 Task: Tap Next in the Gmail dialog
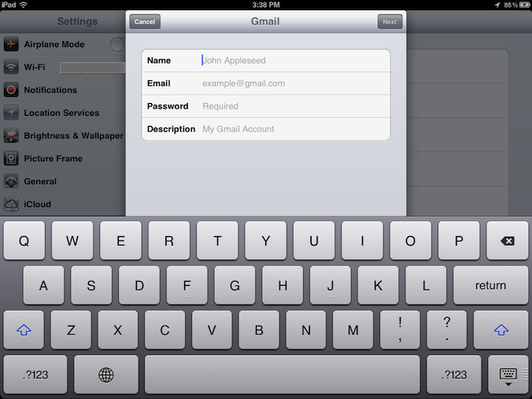(390, 22)
